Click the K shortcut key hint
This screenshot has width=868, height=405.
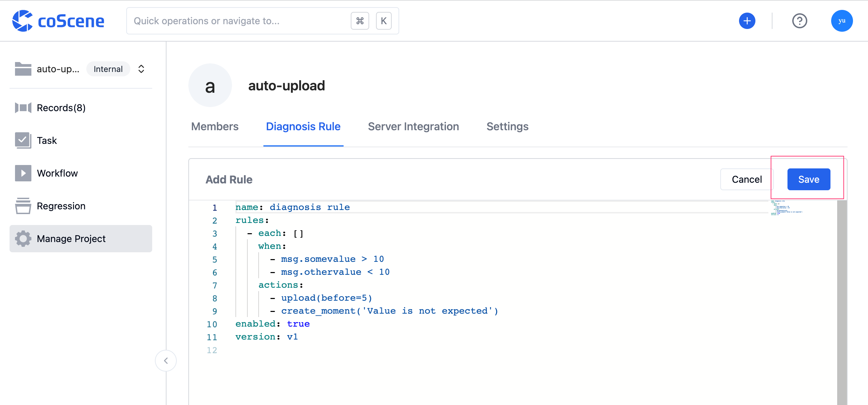[x=384, y=21]
